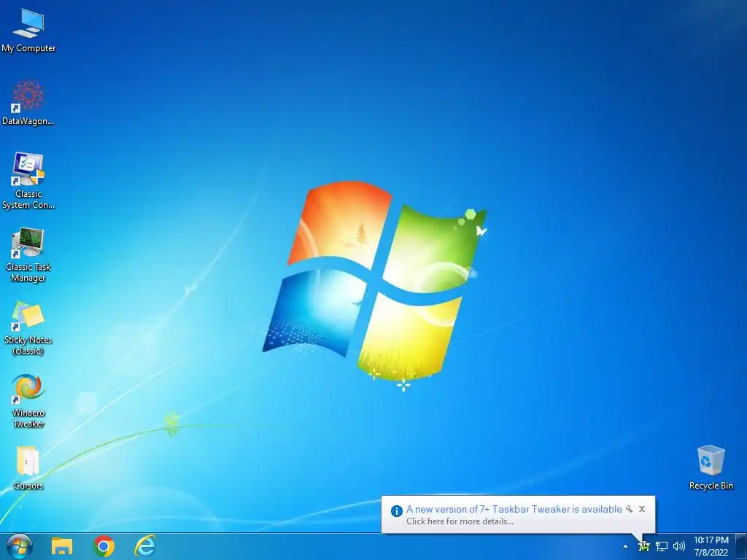The height and width of the screenshot is (560, 747).
Task: Show hidden tray icons arrow
Action: [x=625, y=547]
